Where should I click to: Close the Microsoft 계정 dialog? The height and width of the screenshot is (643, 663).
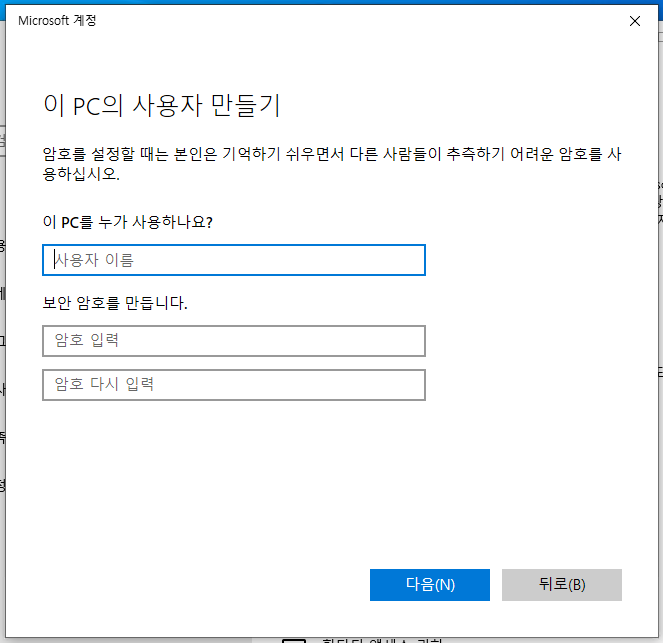pyautogui.click(x=635, y=21)
